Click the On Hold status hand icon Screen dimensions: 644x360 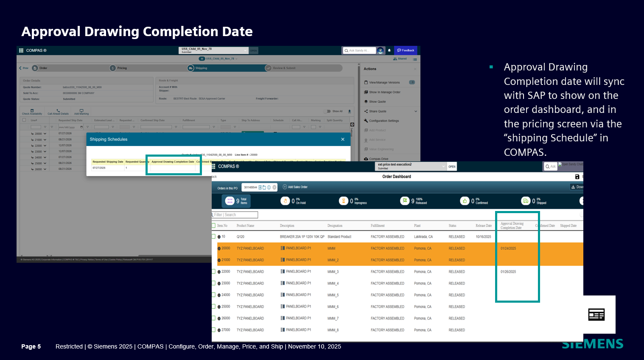(285, 201)
